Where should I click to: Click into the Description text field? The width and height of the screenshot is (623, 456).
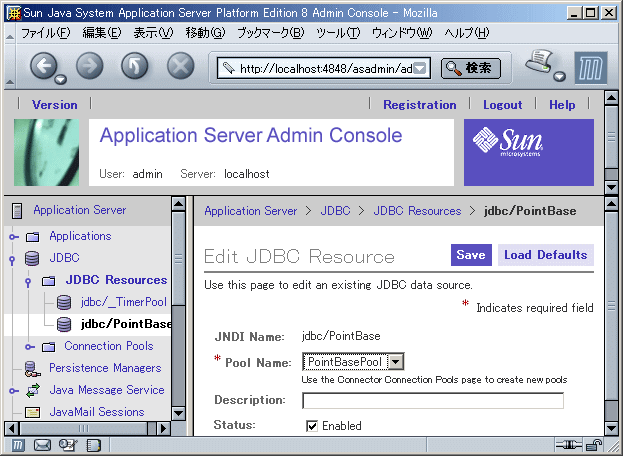(x=433, y=400)
